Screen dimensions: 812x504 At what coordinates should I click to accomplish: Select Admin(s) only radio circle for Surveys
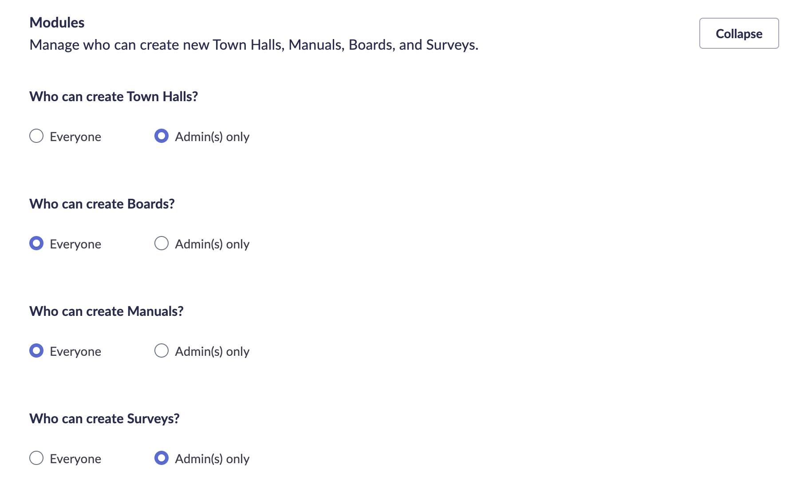162,458
